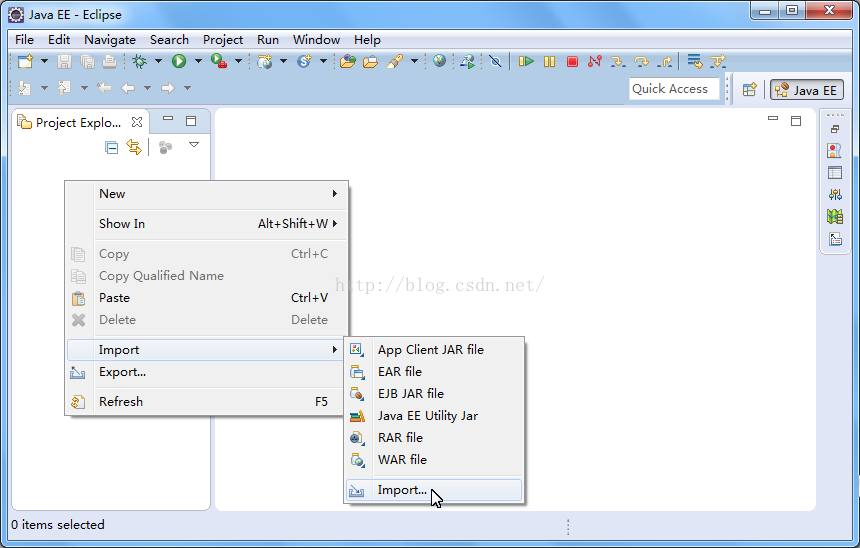Choose Paste in the context menu
Image resolution: width=860 pixels, height=548 pixels.
tap(207, 298)
